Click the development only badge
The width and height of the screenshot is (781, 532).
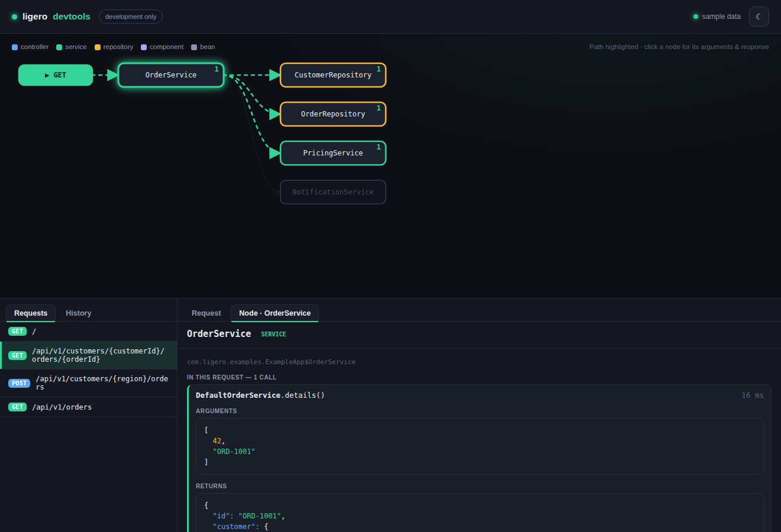131,17
